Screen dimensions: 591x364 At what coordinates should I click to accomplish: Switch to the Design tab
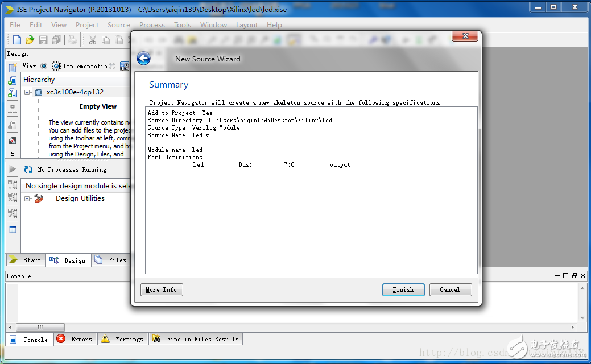pyautogui.click(x=68, y=260)
